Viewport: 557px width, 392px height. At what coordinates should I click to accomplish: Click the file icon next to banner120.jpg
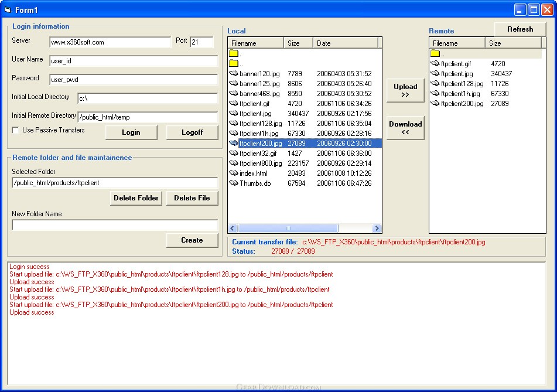click(x=233, y=74)
